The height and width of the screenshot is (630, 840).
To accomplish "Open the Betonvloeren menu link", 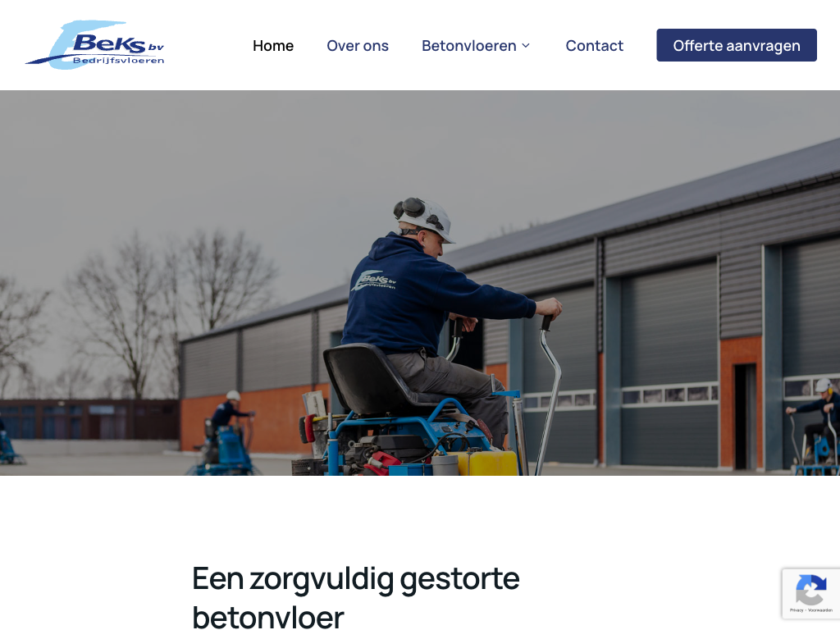I will click(x=468, y=46).
